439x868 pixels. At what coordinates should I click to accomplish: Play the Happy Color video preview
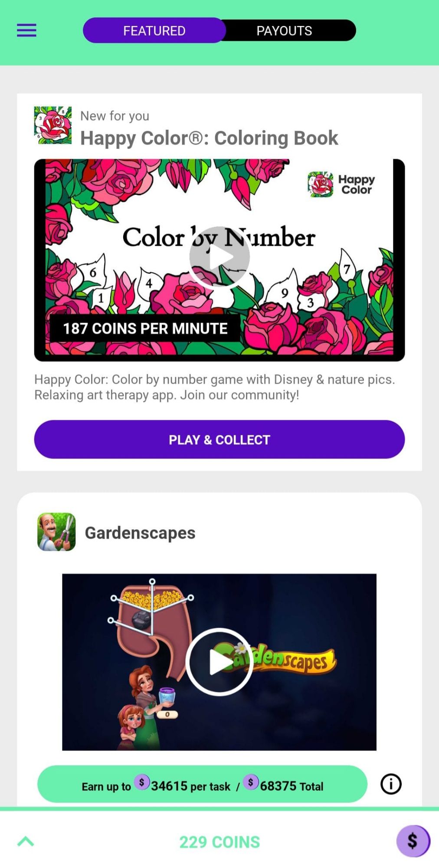coord(219,257)
